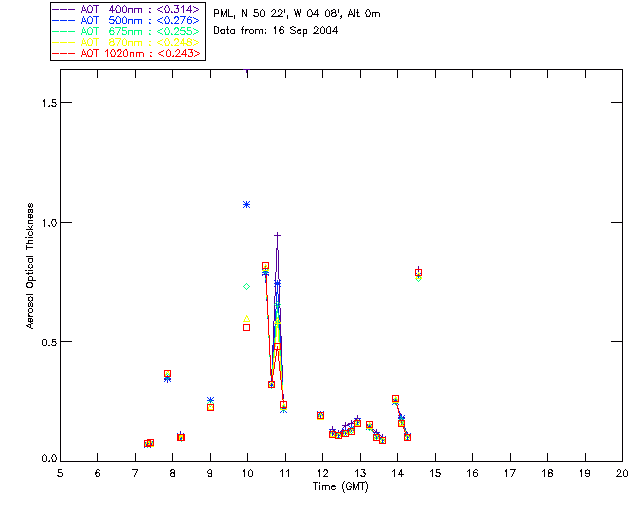The height and width of the screenshot is (512, 640).
Task: Click the blue asterisk point at time 9
Action: pos(210,400)
